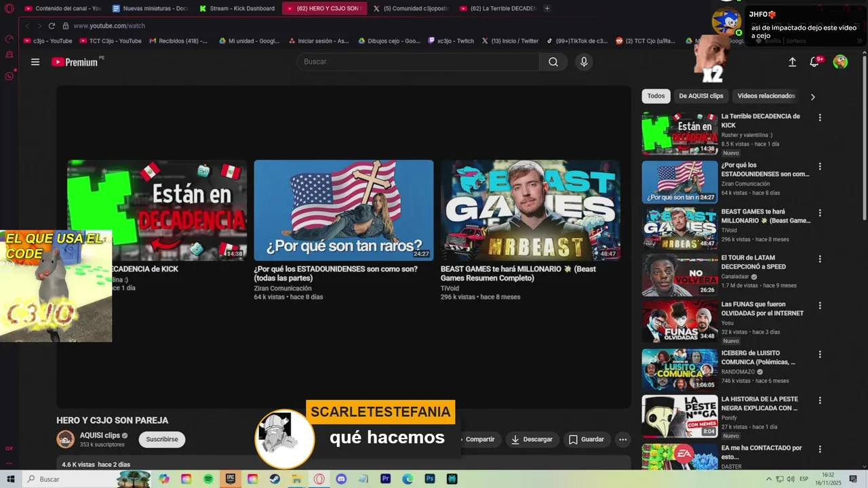
Task: Open 'TCT C3jo - YouTube' bookmark
Action: (x=111, y=41)
